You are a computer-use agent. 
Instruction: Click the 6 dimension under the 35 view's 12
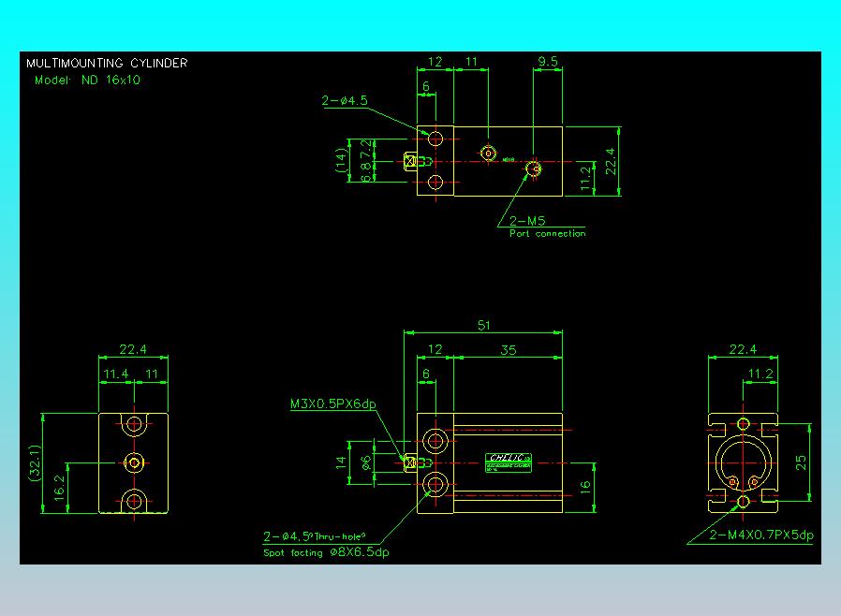pyautogui.click(x=426, y=374)
